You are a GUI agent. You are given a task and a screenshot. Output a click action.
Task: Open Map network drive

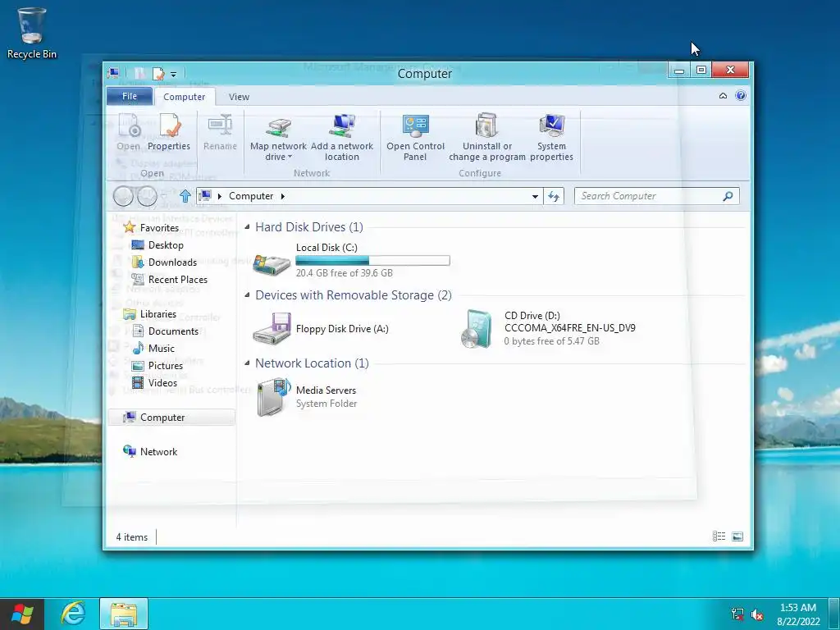[x=278, y=138]
